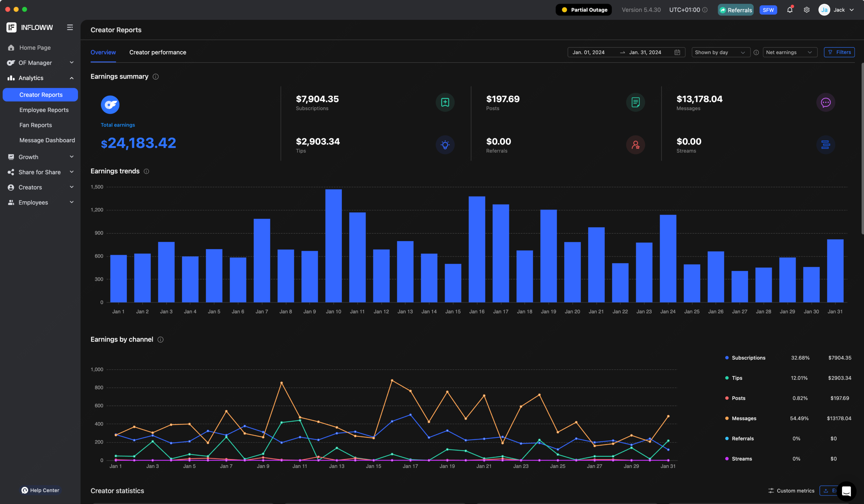Screen dimensions: 864x504
Task: Switch to the Creator performance tab
Action: click(158, 52)
